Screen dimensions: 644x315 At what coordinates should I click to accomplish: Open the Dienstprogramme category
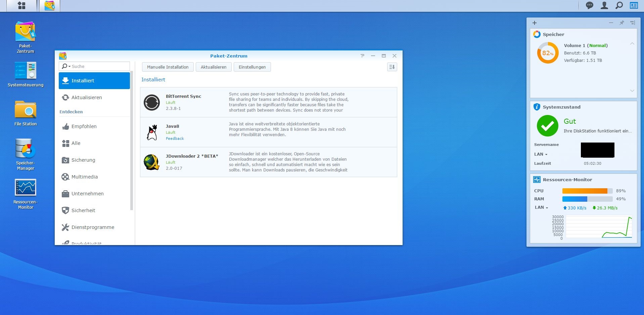point(94,227)
